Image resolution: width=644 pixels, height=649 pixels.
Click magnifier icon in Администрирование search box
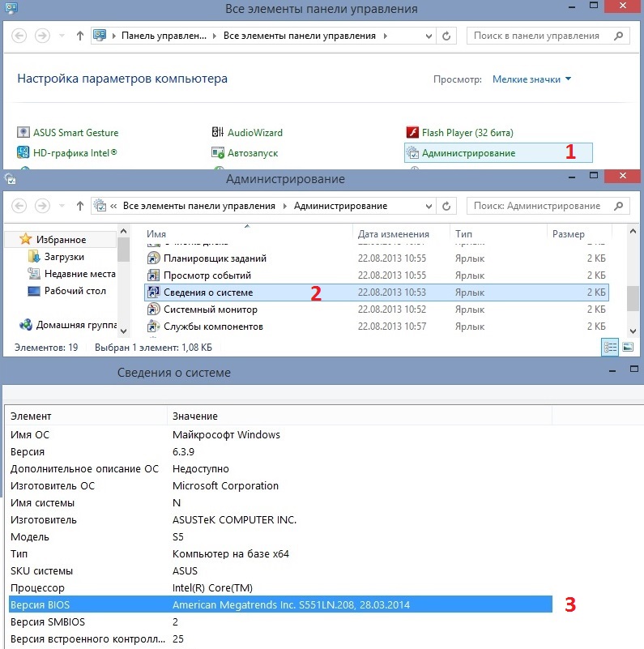(619, 206)
